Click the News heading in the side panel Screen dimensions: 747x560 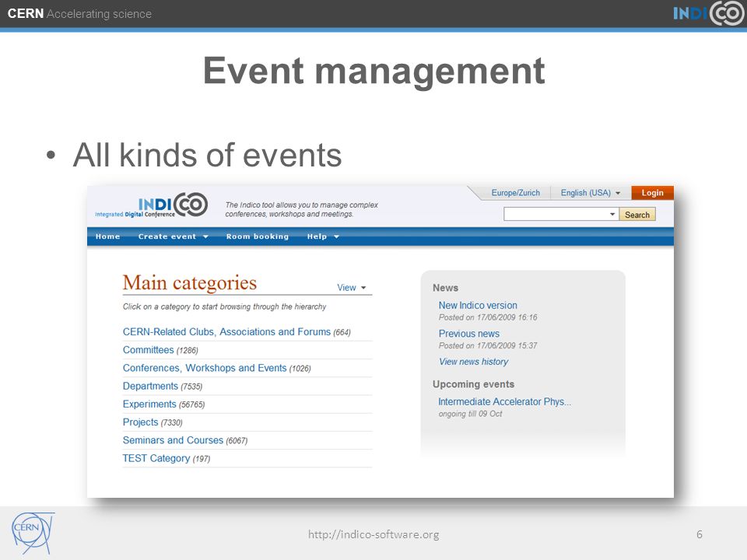pyautogui.click(x=445, y=288)
